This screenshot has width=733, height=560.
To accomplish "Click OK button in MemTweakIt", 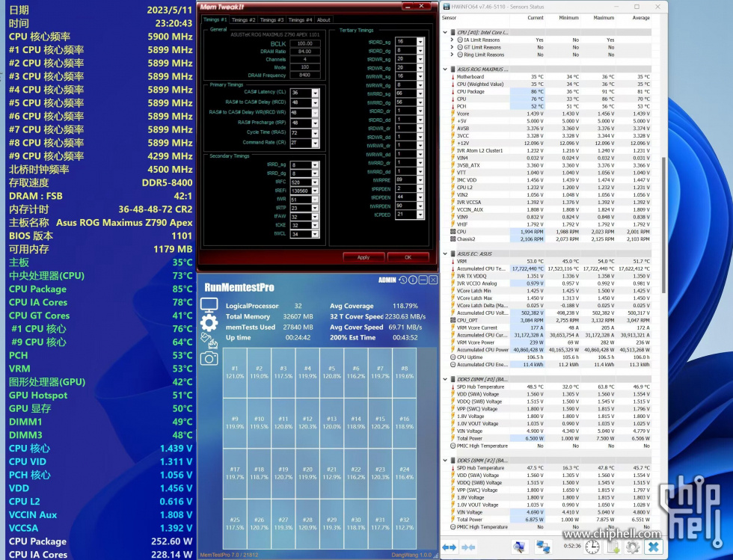I will point(408,257).
